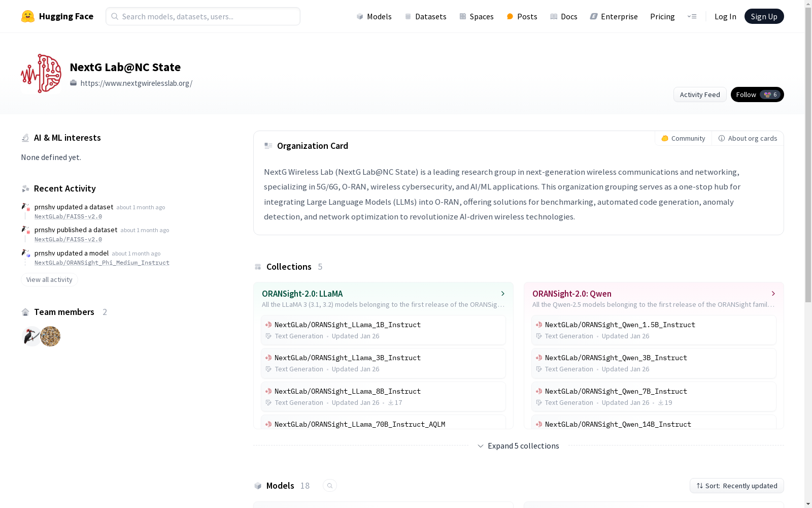Click the website link icon beside URL
Viewport: 812px width, 508px height.
pyautogui.click(x=74, y=83)
